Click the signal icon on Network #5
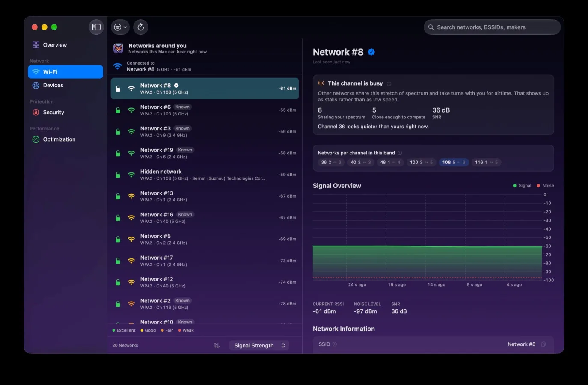 pyautogui.click(x=131, y=239)
